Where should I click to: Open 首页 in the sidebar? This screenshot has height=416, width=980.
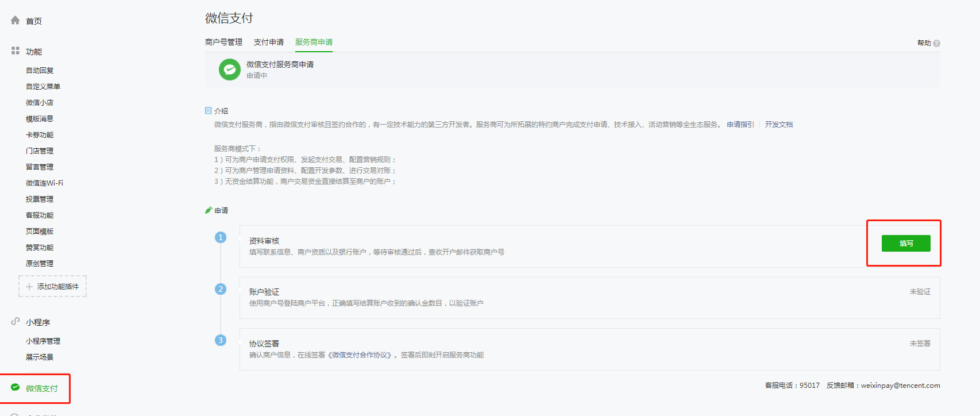click(x=34, y=21)
